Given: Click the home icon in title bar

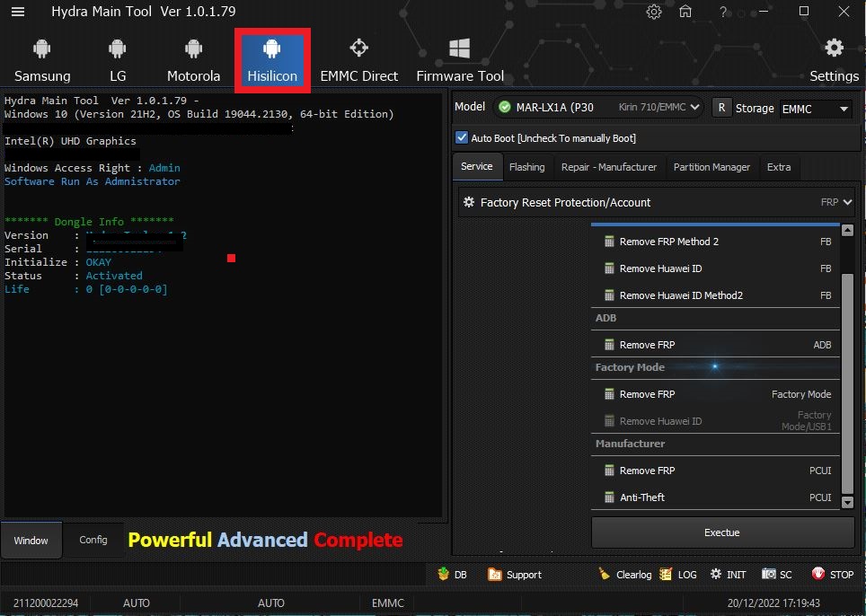Looking at the screenshot, I should (685, 12).
